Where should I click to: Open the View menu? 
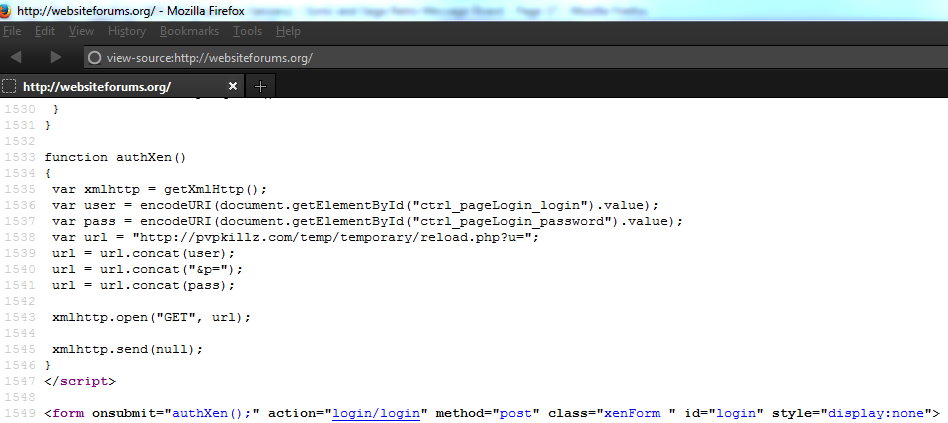coord(81,31)
